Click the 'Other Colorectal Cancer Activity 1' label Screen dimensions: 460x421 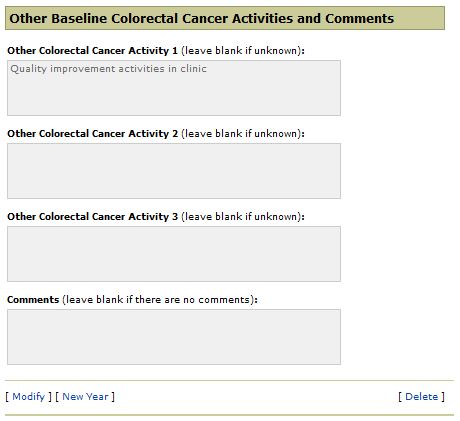(92, 51)
